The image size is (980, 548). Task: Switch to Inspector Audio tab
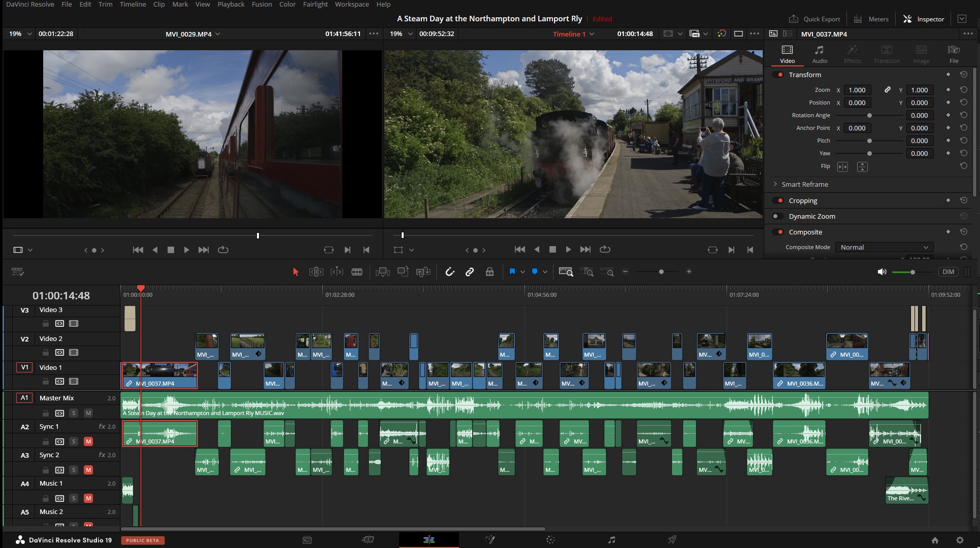point(820,54)
